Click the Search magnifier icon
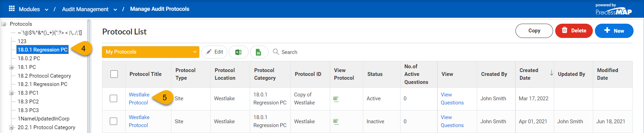644x133 pixels. tap(276, 52)
